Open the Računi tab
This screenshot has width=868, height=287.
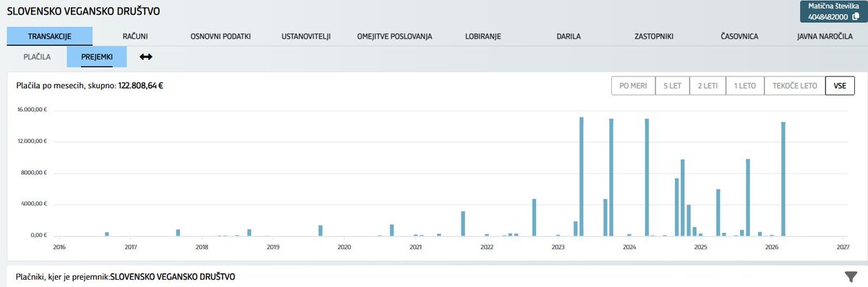[135, 36]
